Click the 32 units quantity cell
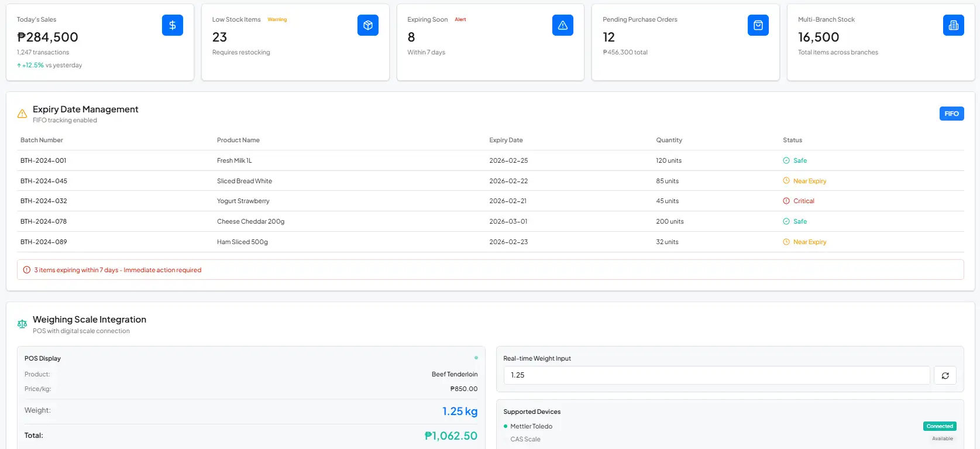Viewport: 980px width, 449px height. tap(668, 242)
